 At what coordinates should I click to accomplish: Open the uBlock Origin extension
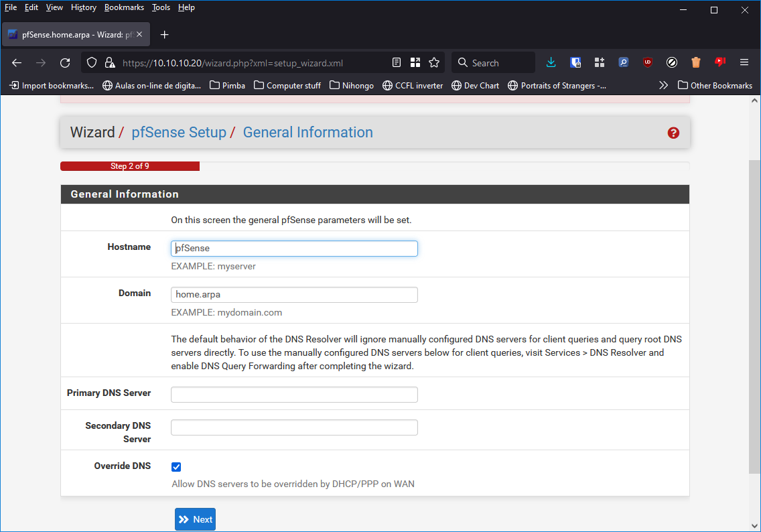pos(648,62)
